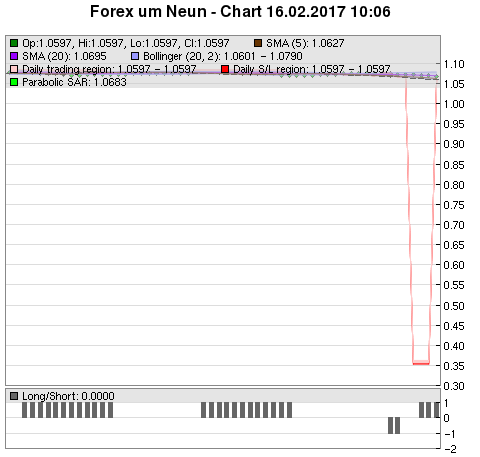Image resolution: width=480 pixels, height=457 pixels.
Task: Click the 'Daily S/L region: 1.0597 – 1.0597' label
Action: (x=312, y=69)
